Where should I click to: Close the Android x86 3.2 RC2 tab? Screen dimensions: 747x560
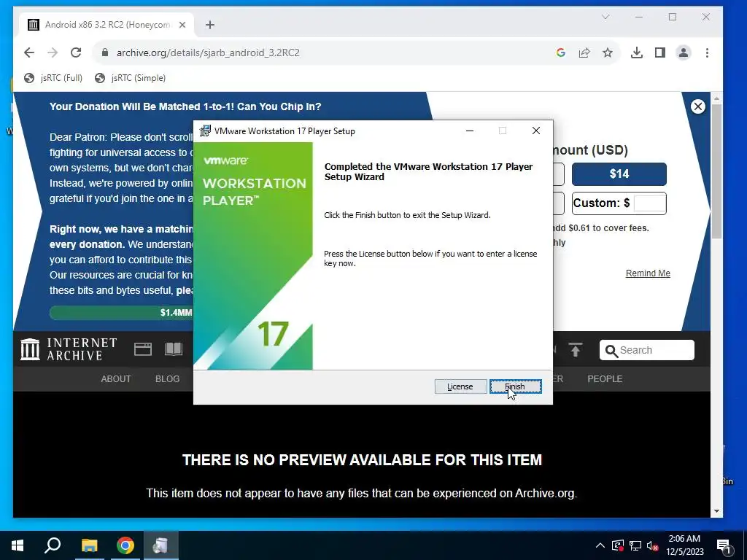[x=182, y=25]
